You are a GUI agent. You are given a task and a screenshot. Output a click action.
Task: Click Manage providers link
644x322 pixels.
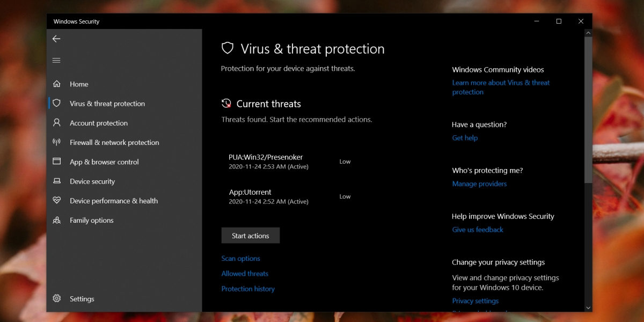[x=479, y=184]
